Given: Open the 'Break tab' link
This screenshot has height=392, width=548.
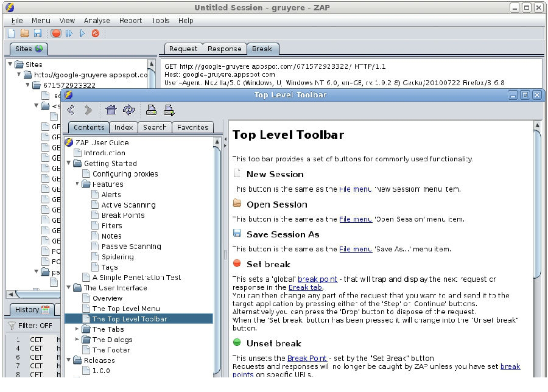Looking at the screenshot, I should point(306,287).
